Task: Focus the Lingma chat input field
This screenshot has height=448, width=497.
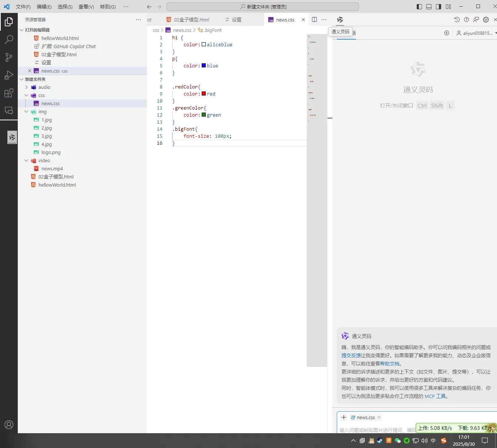Action: coord(377,430)
